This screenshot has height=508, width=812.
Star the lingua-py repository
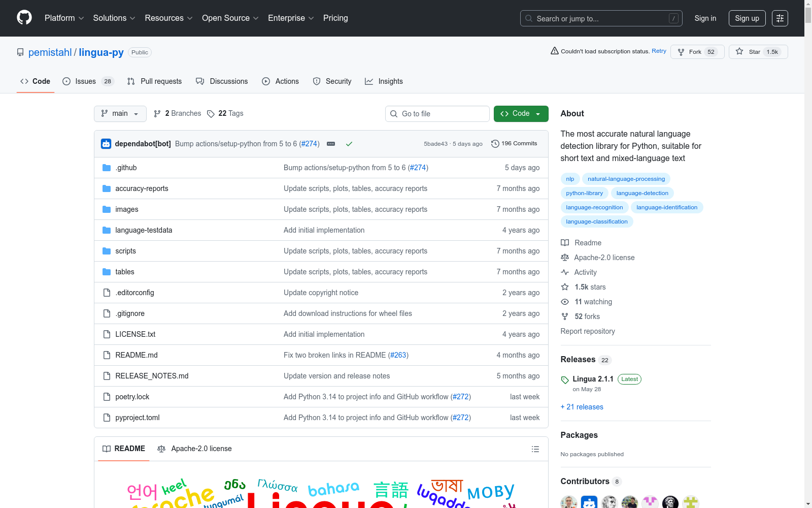click(x=758, y=52)
